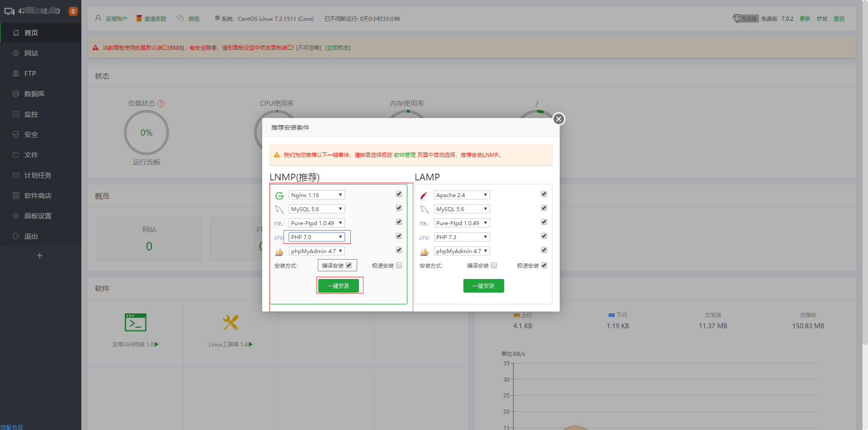Click the 文件 folder icon in sidebar
This screenshot has width=868, height=430.
point(16,155)
